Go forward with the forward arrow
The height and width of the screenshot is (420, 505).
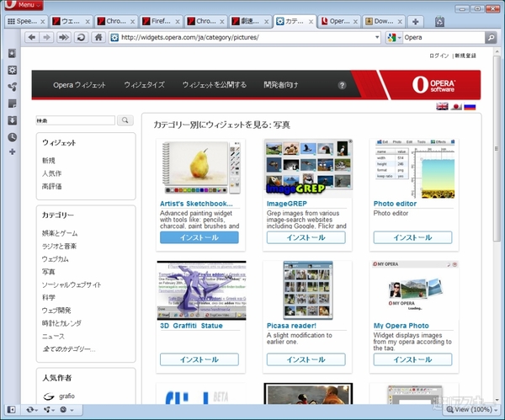46,37
